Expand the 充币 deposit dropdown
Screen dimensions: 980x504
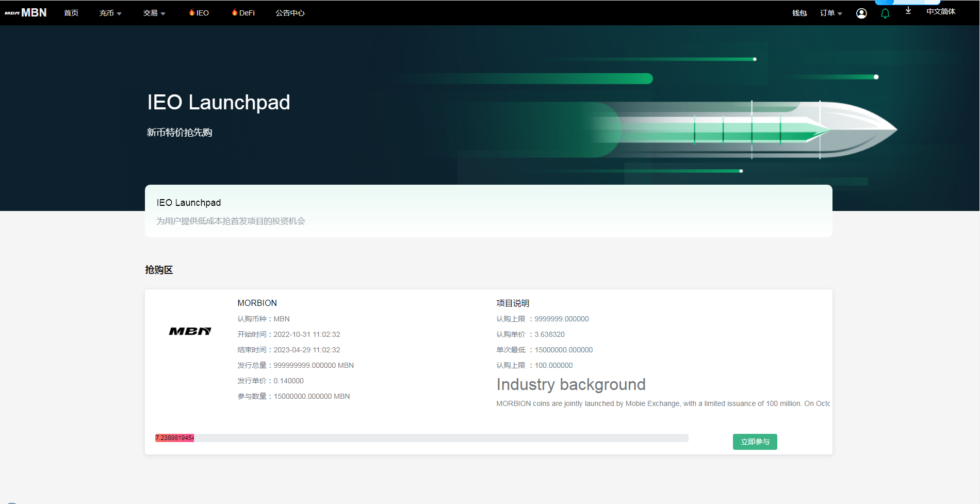110,13
